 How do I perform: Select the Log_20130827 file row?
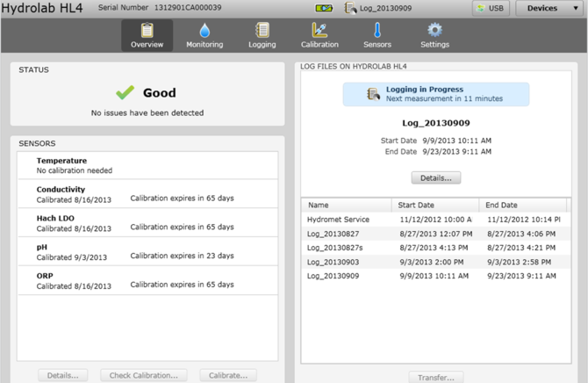pyautogui.click(x=436, y=234)
